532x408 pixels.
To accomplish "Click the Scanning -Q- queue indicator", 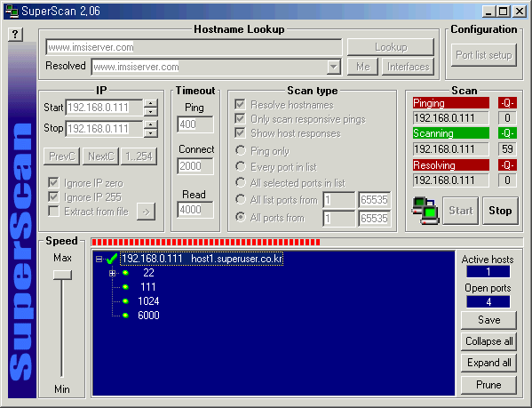I will [507, 133].
